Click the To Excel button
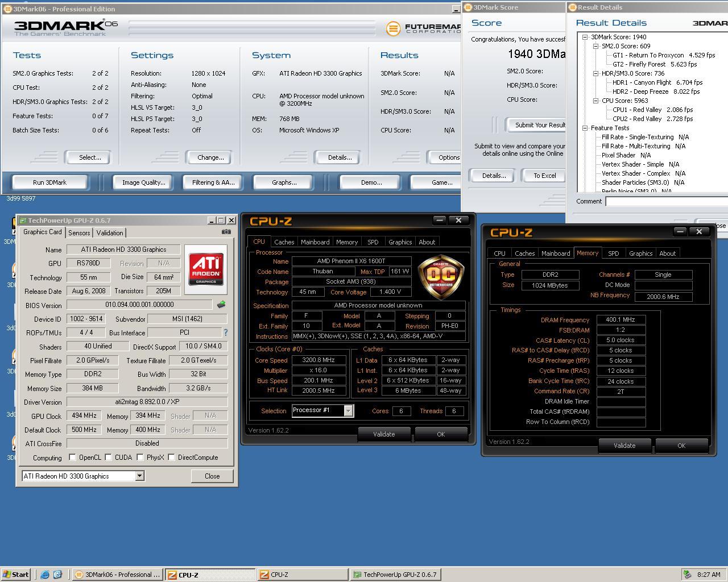The image size is (728, 582). click(544, 176)
